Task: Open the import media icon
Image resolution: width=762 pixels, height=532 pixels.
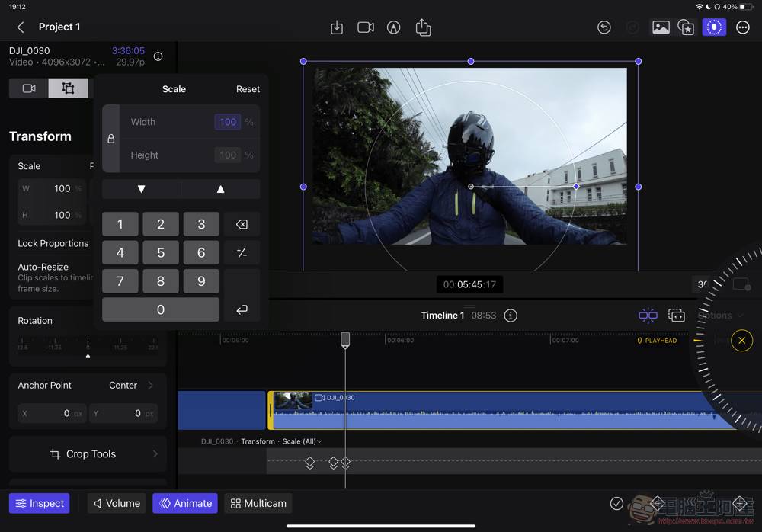Action: 337,27
